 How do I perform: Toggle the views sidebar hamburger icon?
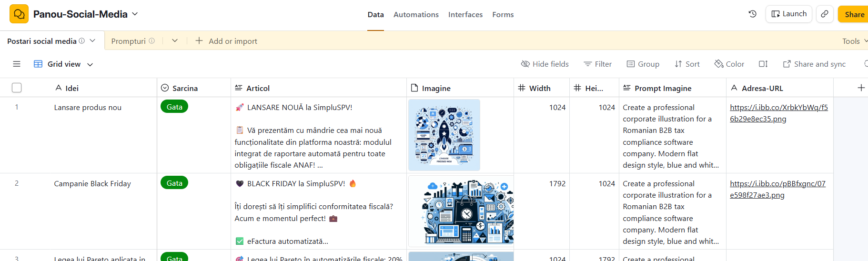[x=17, y=64]
